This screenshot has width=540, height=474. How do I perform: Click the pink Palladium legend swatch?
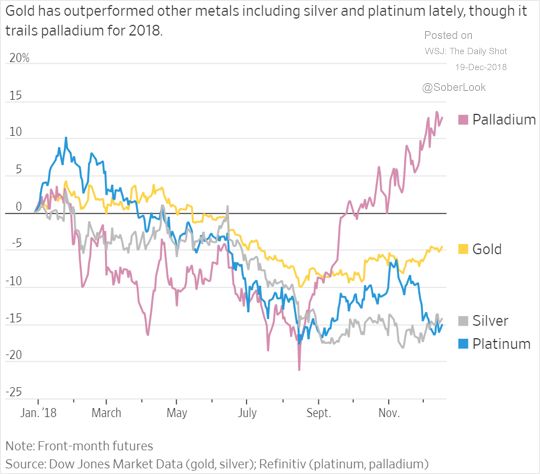(x=463, y=120)
